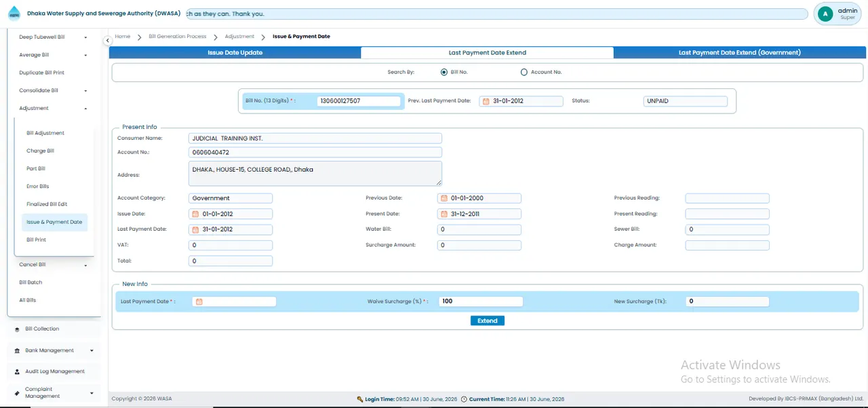Screen dimensions: 868x408
Task: Expand Average Bill menu
Action: point(85,55)
